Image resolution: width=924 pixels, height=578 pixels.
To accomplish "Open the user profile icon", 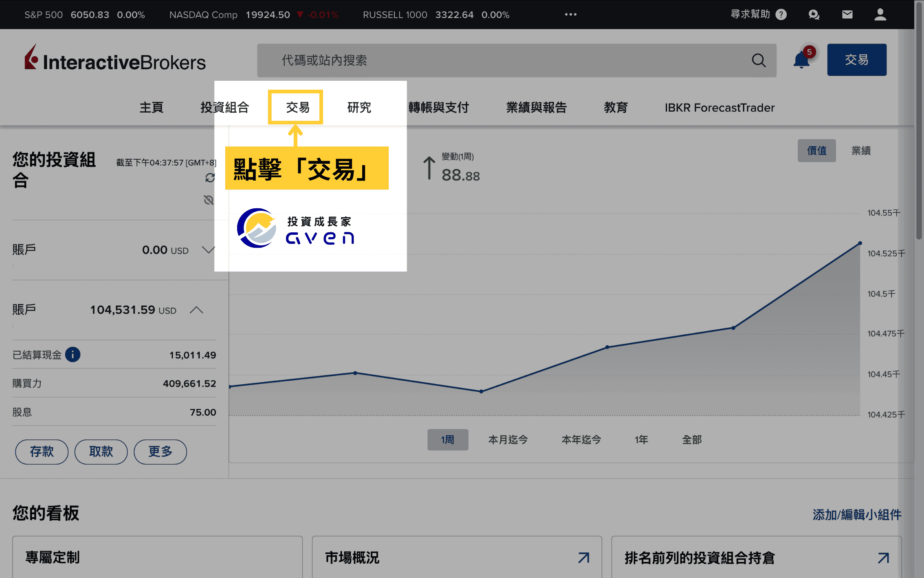I will pyautogui.click(x=880, y=15).
